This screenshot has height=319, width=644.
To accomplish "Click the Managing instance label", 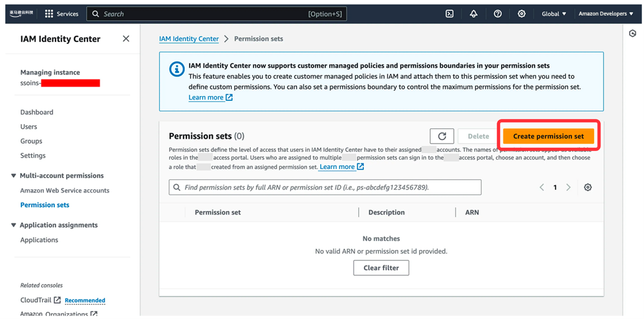I will click(x=50, y=72).
